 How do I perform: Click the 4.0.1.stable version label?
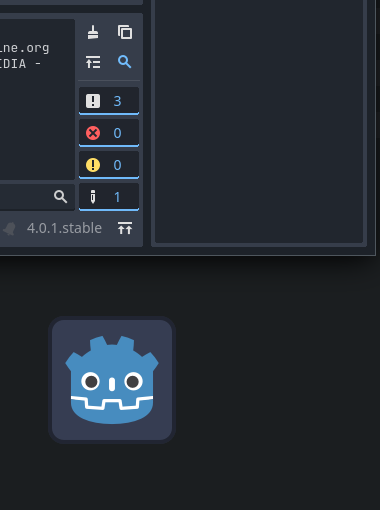coord(64,228)
